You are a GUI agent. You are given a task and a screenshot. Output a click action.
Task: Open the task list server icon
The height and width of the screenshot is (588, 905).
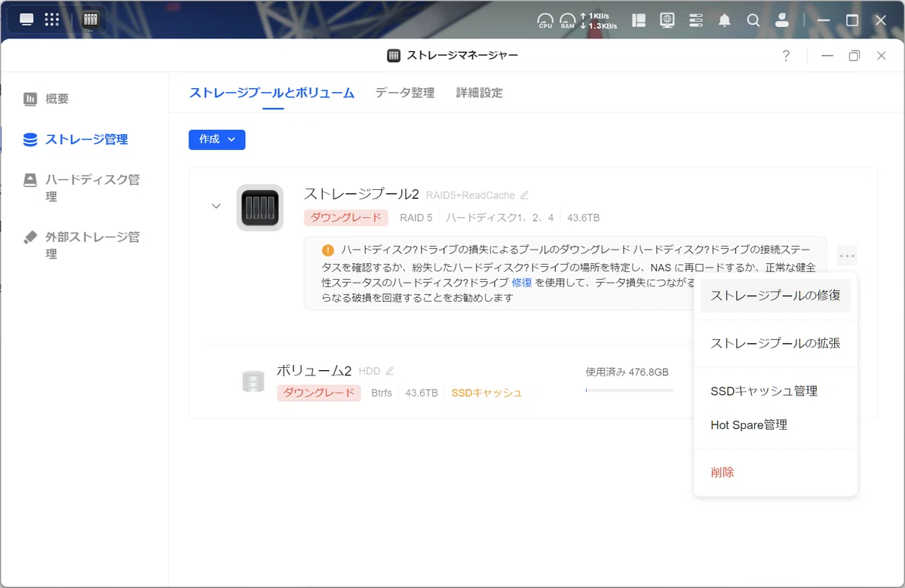[x=696, y=20]
